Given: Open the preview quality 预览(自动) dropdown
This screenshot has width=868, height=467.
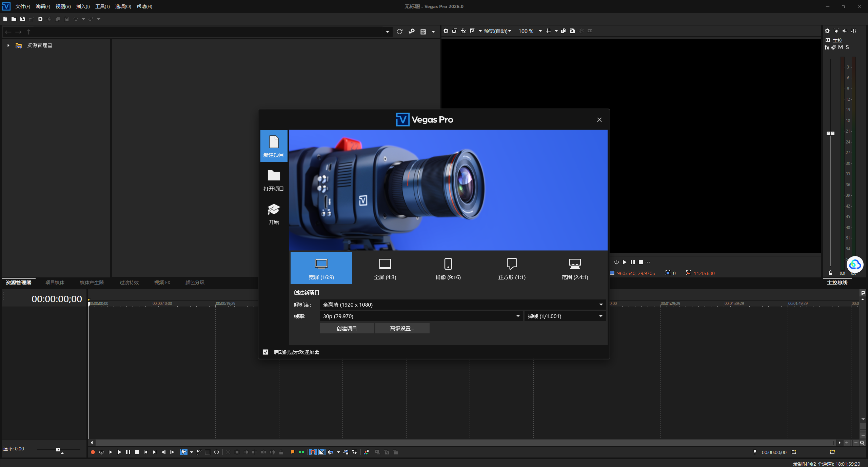Looking at the screenshot, I should click(497, 31).
